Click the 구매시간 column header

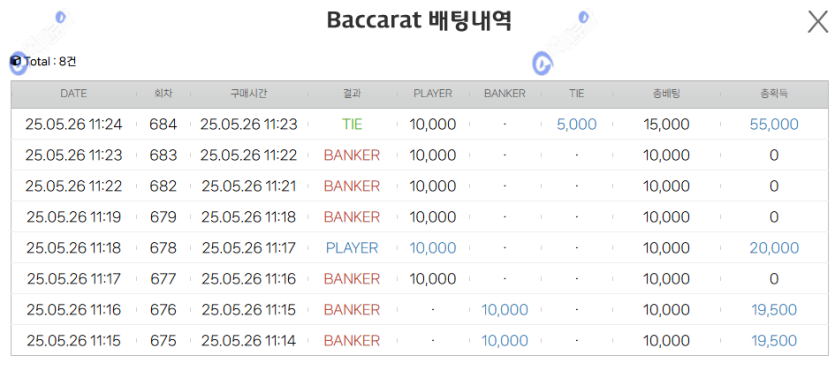(x=248, y=94)
